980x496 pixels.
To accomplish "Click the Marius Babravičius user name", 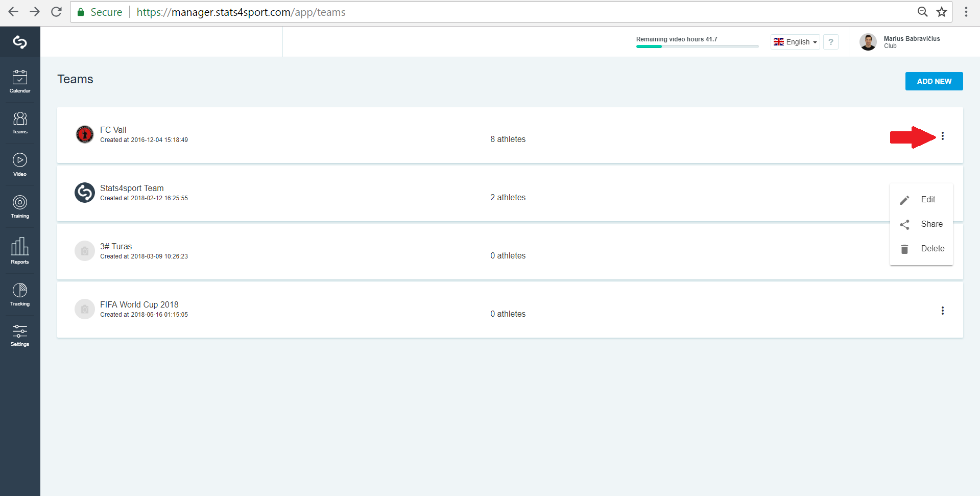I will point(912,39).
